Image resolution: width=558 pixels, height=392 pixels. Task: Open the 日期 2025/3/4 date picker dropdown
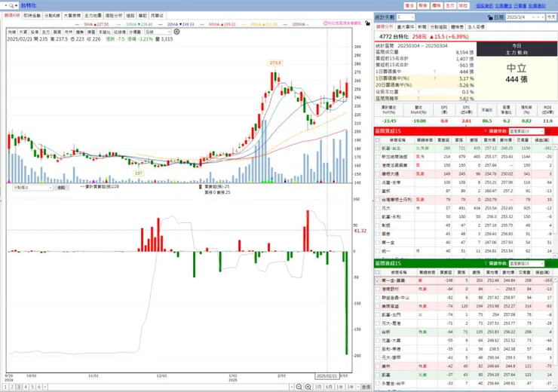[533, 17]
